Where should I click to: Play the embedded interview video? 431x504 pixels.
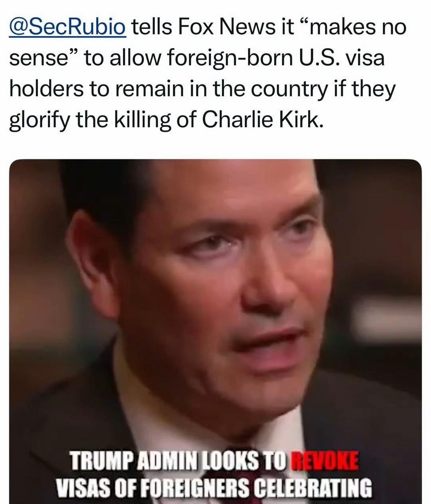[x=215, y=331]
